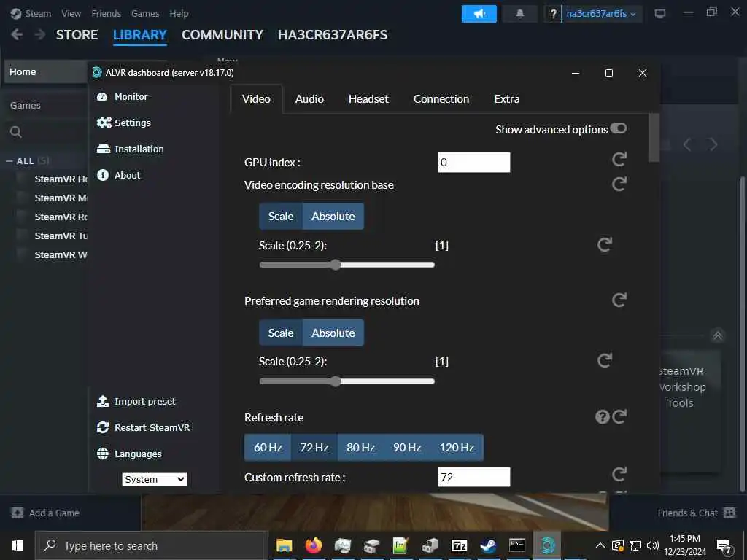The width and height of the screenshot is (747, 560).
Task: Go forward with Steam's forward arrow
Action: 40,35
